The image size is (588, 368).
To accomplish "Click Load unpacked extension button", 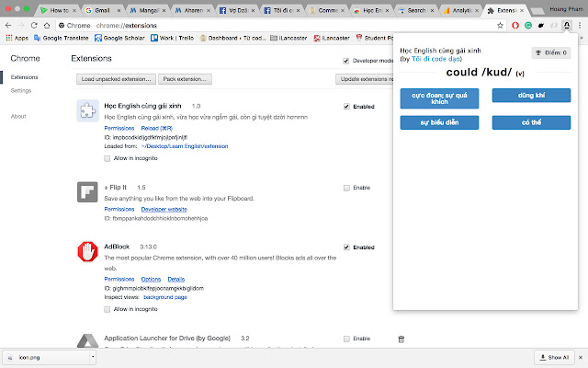I will 117,79.
